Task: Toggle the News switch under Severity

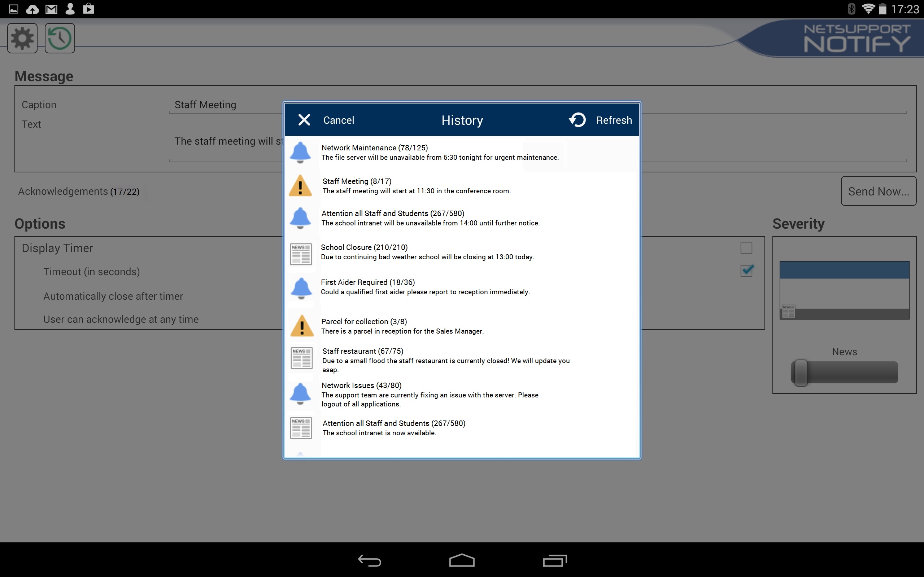Action: click(x=844, y=372)
